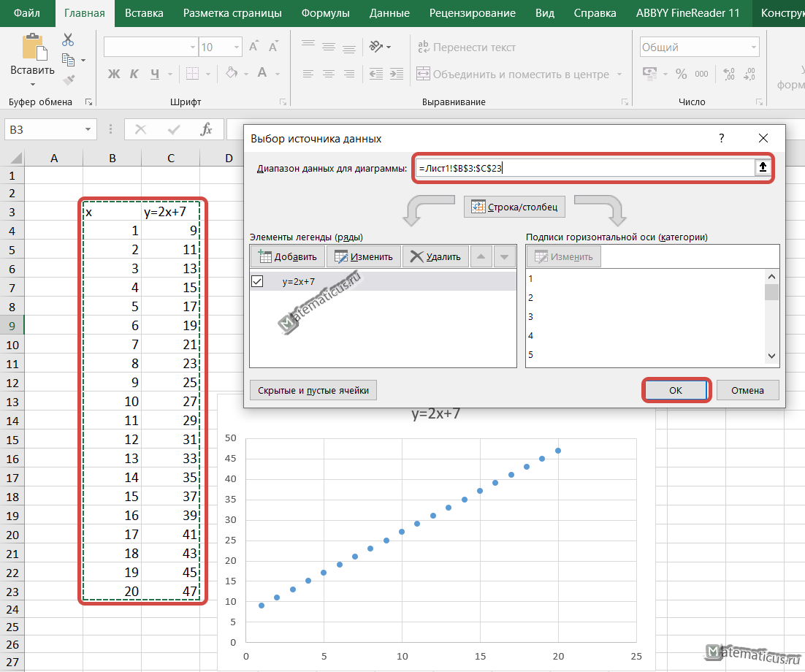Toggle bold Ж formatting
The width and height of the screenshot is (805, 672).
click(114, 74)
